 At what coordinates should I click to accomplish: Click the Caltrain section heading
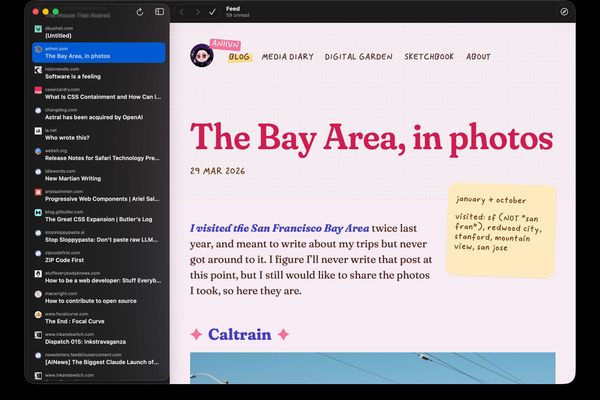point(240,335)
